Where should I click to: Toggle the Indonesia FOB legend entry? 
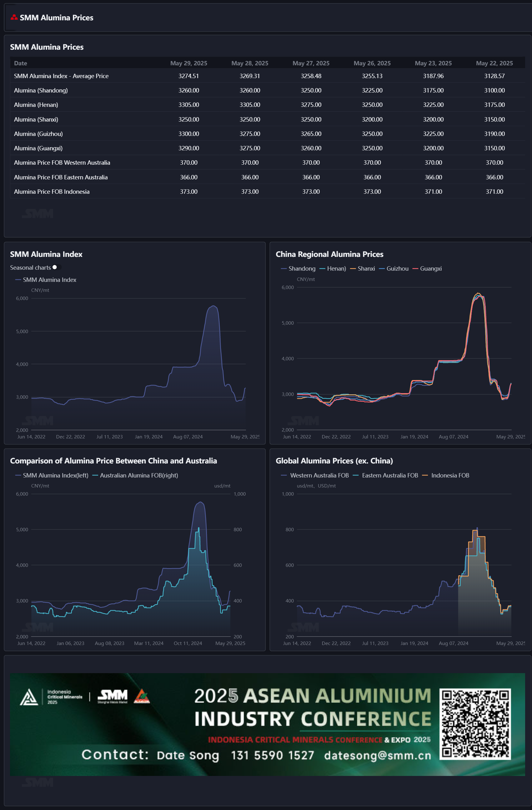tap(445, 475)
